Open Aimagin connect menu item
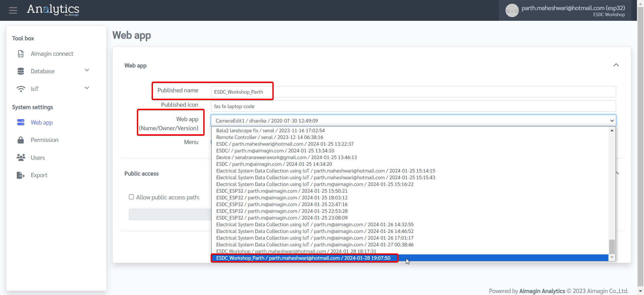This screenshot has width=644, height=295. click(x=52, y=54)
